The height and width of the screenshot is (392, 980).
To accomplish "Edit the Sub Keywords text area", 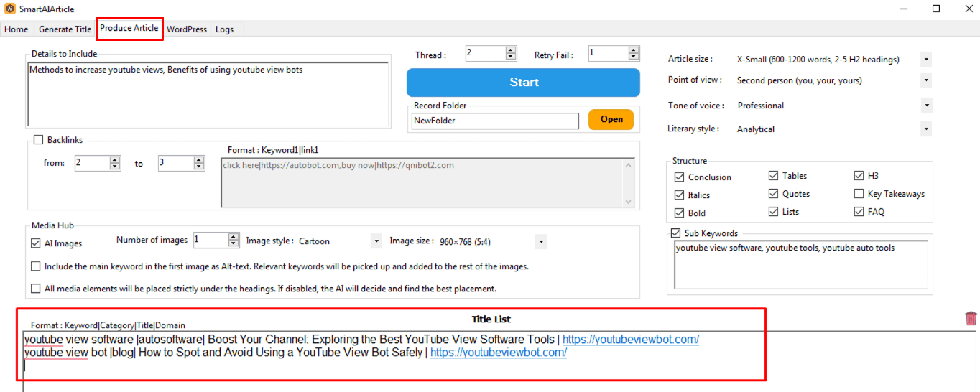I will pyautogui.click(x=801, y=264).
